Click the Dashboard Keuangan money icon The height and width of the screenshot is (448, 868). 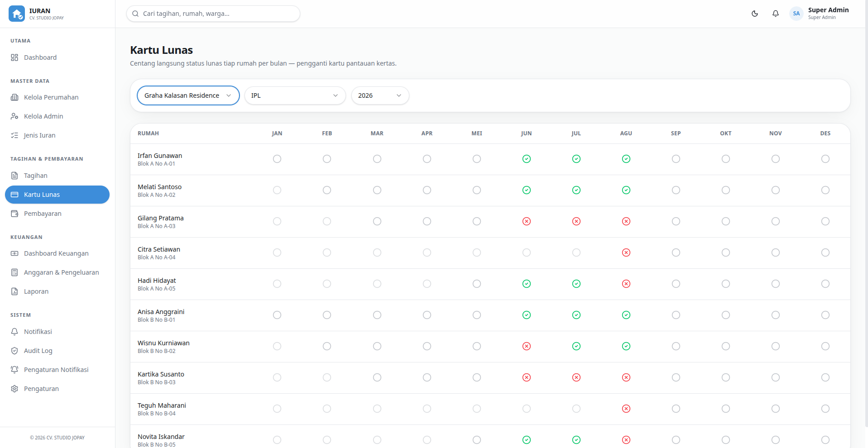coord(14,253)
